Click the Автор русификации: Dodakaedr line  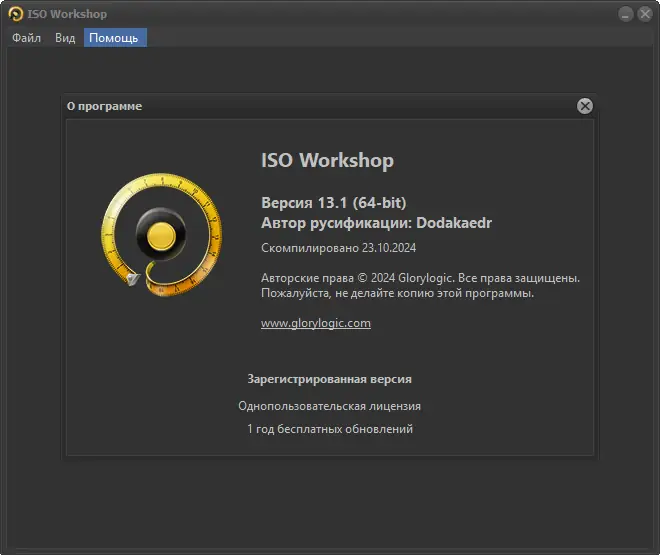[376, 223]
